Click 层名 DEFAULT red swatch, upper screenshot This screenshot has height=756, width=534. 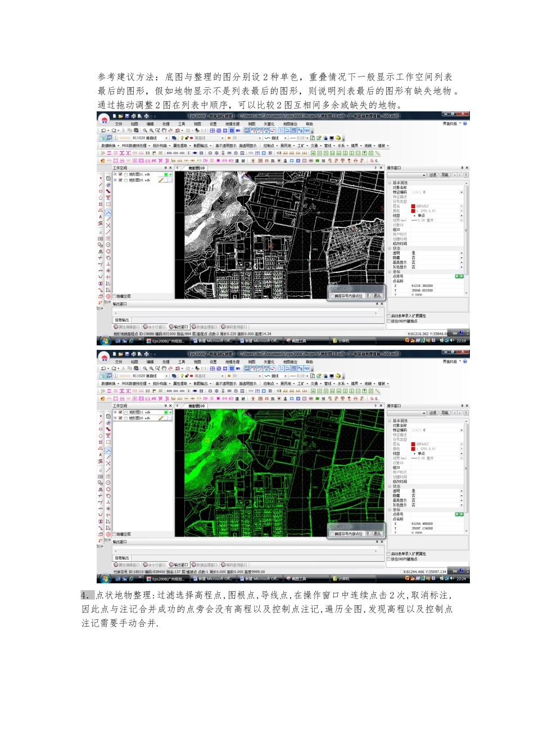click(413, 206)
